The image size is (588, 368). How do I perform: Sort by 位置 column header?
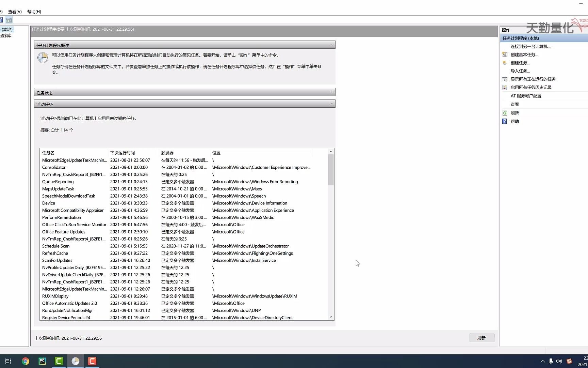[261, 153]
